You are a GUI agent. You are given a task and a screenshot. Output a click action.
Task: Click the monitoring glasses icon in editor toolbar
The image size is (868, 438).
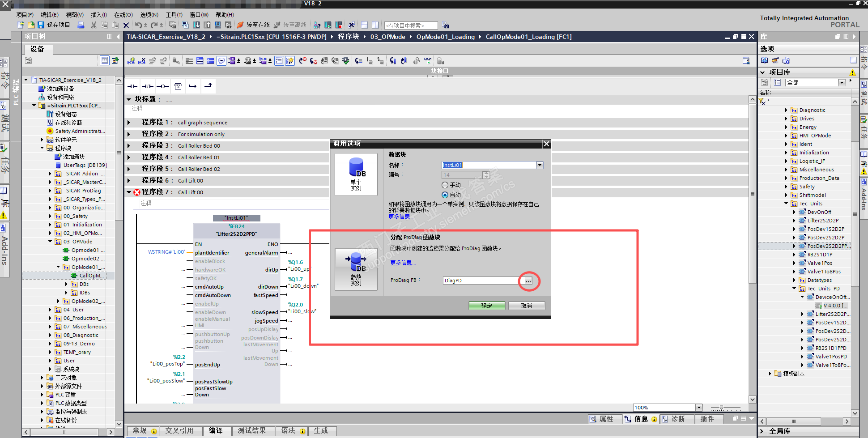[428, 61]
